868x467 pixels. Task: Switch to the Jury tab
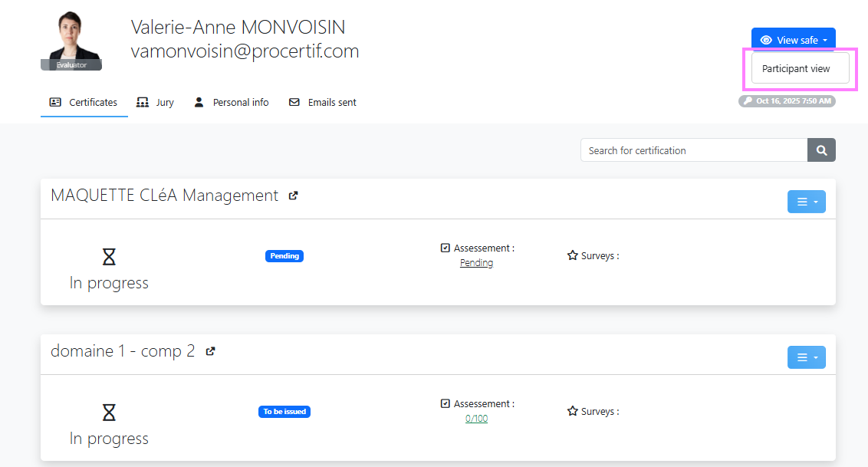(155, 102)
